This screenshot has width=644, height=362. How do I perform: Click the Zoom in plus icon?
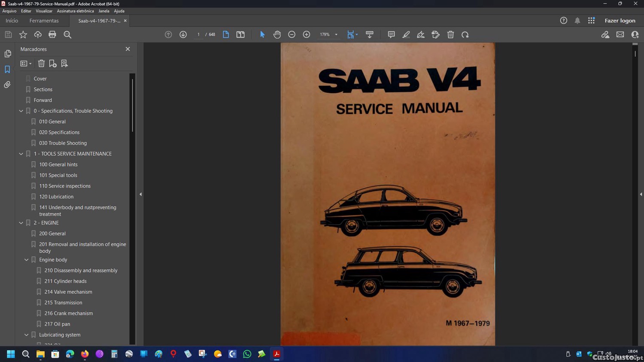[307, 34]
